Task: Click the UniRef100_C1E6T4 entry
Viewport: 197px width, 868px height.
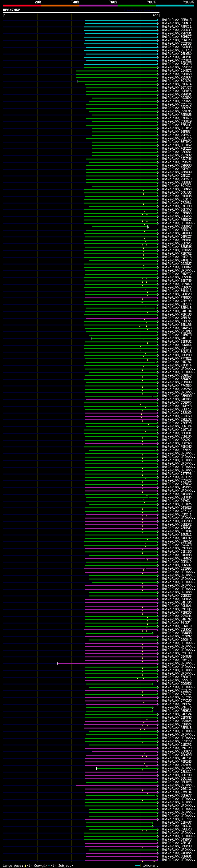Action: 177,84
